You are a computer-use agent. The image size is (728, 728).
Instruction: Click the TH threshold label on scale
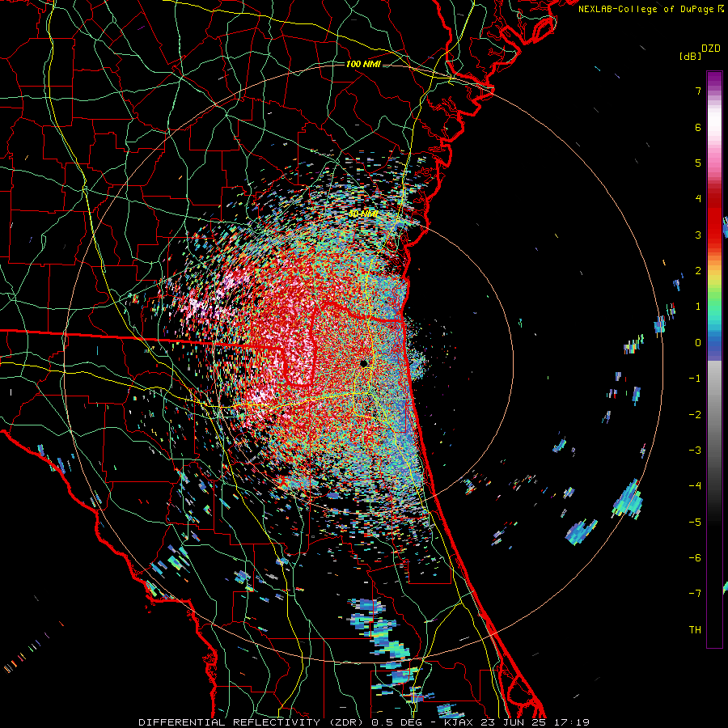pos(695,630)
